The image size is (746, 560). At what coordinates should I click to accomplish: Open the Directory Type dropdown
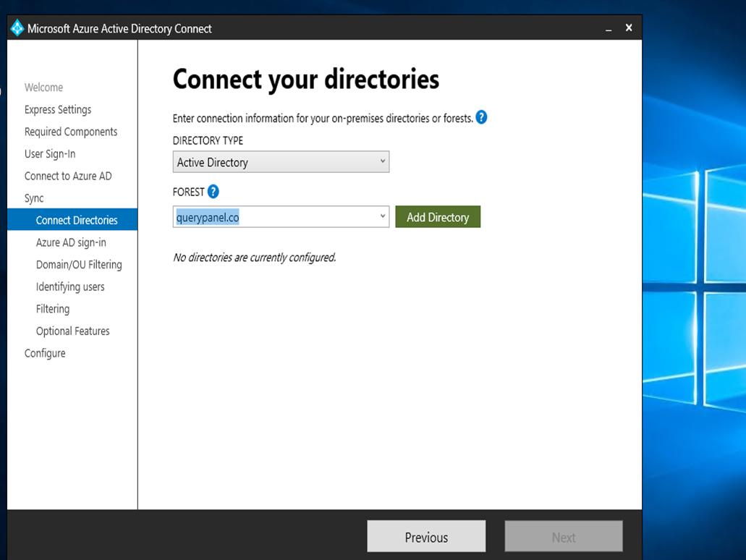coord(281,162)
